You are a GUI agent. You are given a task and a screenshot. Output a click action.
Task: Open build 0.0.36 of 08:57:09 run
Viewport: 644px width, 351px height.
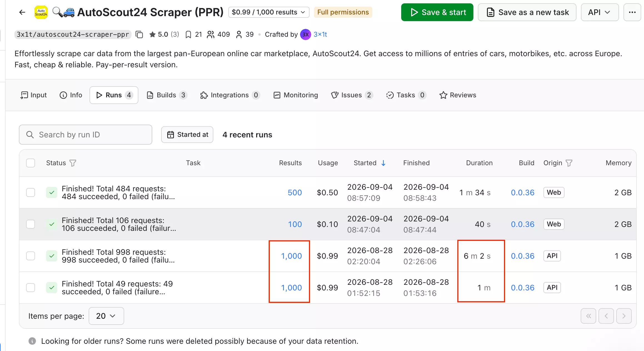pyautogui.click(x=523, y=192)
